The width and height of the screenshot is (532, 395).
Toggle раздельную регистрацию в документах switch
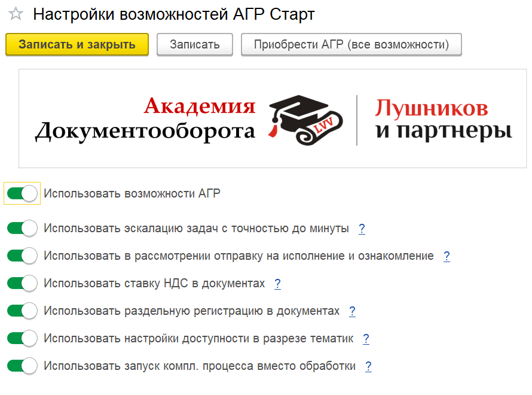coord(22,311)
